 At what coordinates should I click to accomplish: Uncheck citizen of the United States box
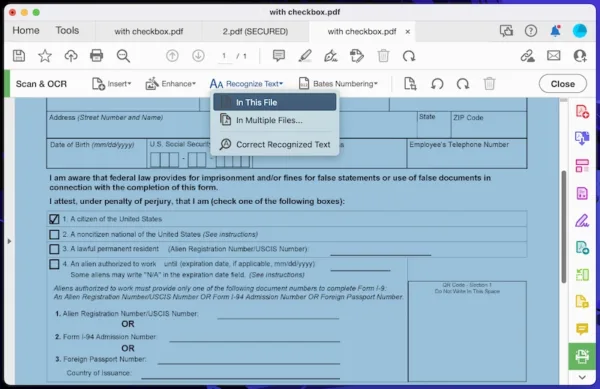point(54,219)
